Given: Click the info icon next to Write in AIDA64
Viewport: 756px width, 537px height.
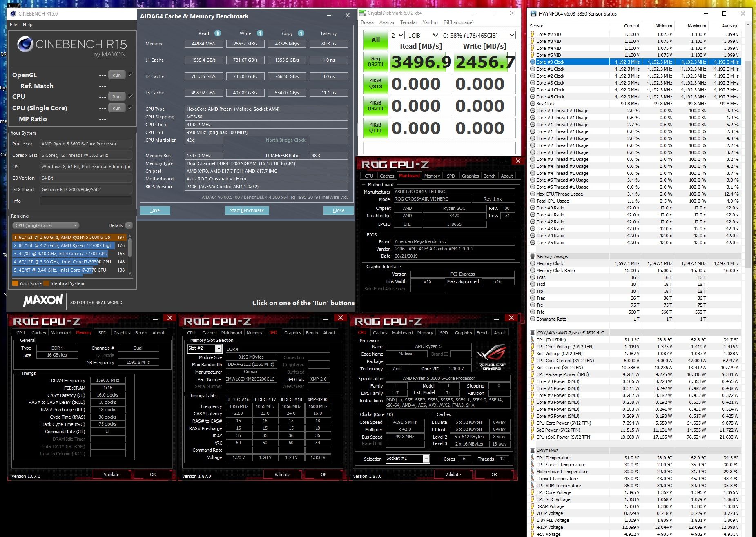Looking at the screenshot, I should click(x=260, y=33).
